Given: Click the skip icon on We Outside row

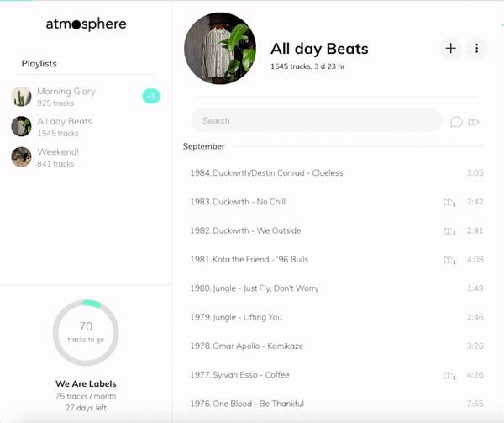Looking at the screenshot, I should point(449,231).
